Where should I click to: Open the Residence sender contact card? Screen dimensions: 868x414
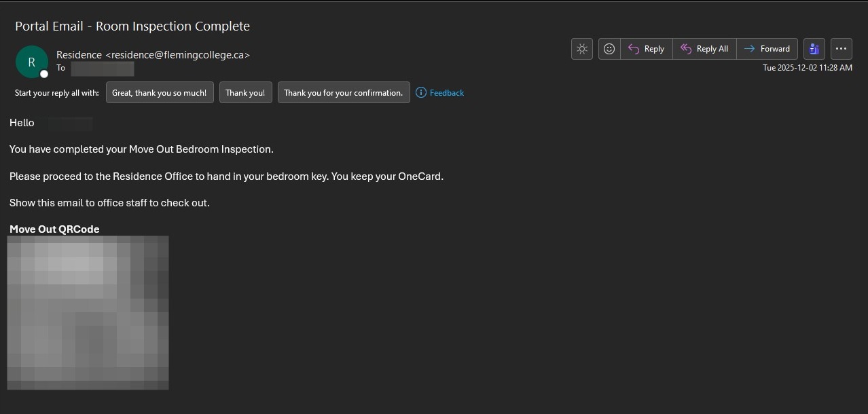pos(153,55)
